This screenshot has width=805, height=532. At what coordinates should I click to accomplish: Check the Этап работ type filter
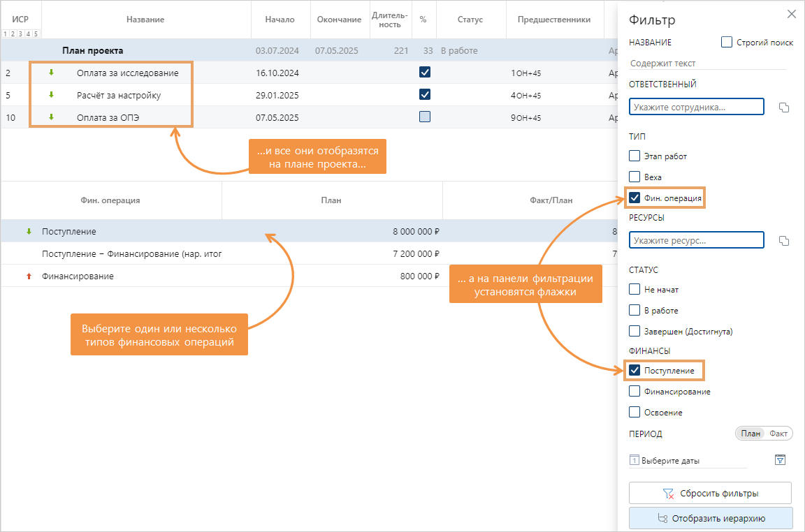coord(634,156)
